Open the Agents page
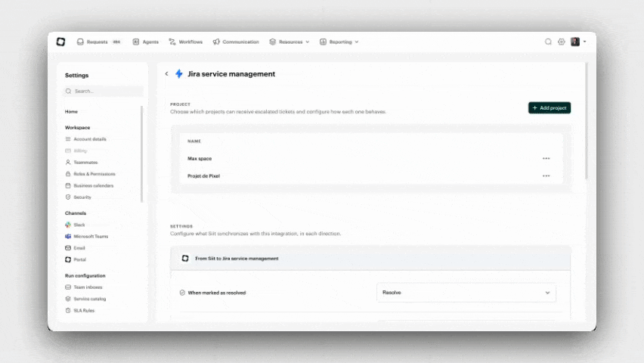Viewport: 644px width, 363px height. [146, 42]
